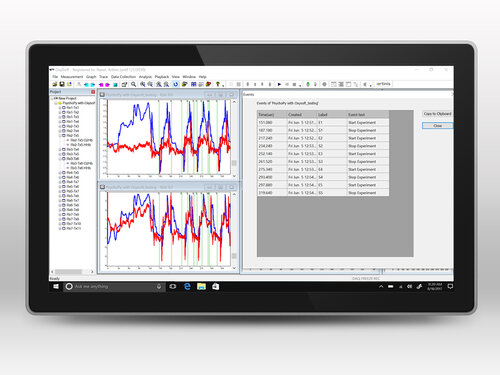
Task: Click the cyan left arrow toolbar icon
Action: pyautogui.click(x=86, y=84)
